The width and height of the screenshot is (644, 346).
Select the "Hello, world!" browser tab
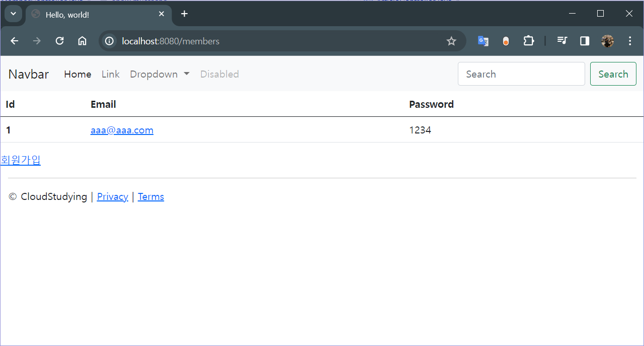pos(99,15)
